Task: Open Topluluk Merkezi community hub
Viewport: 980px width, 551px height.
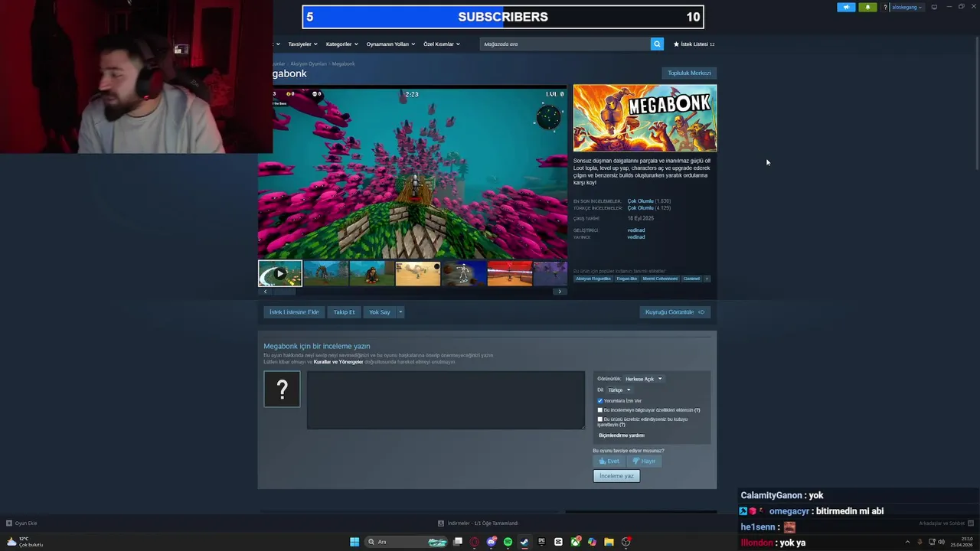Action: [x=689, y=73]
